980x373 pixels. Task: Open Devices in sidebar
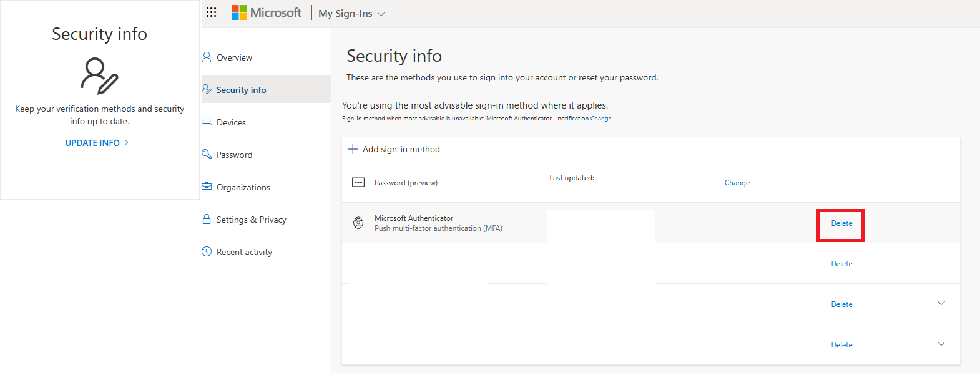tap(231, 122)
